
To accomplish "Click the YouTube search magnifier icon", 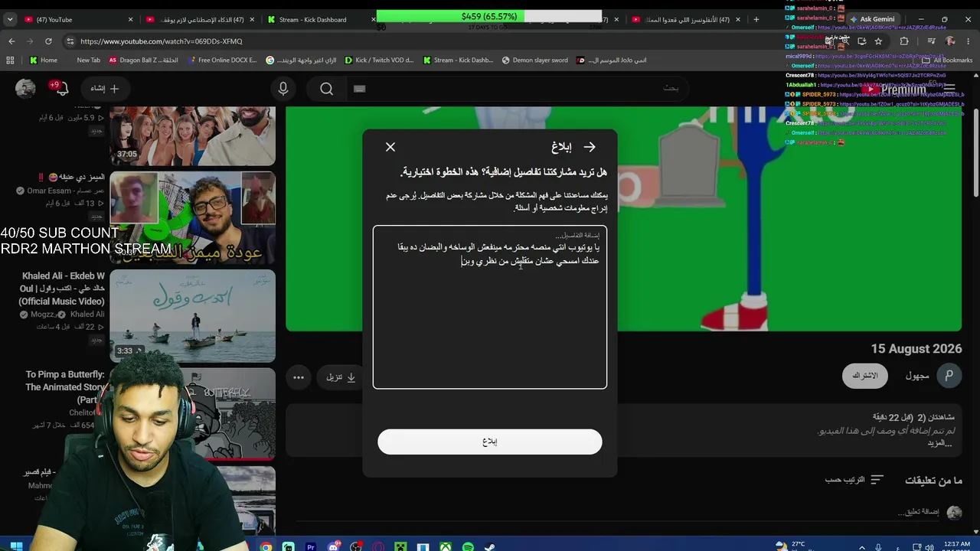I will (327, 89).
